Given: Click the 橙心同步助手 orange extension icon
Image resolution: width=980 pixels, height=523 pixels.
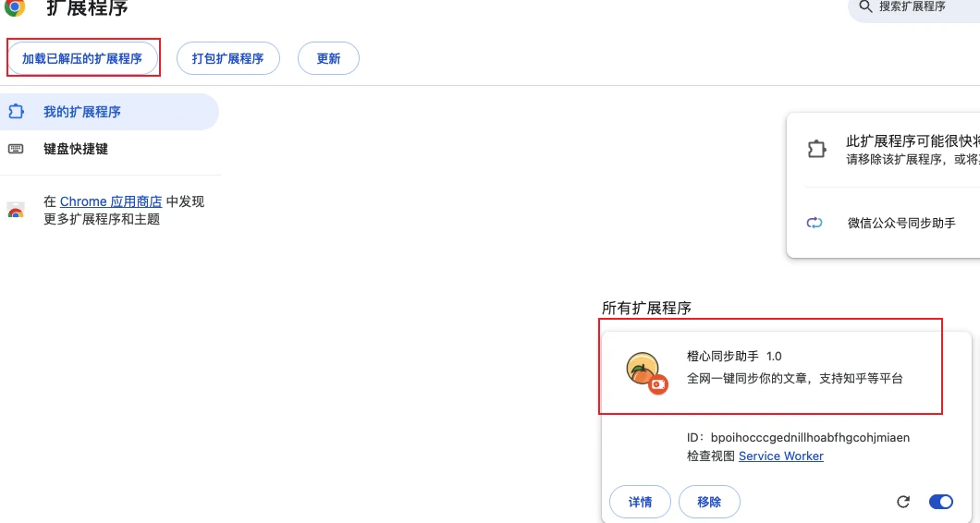Looking at the screenshot, I should click(x=643, y=371).
